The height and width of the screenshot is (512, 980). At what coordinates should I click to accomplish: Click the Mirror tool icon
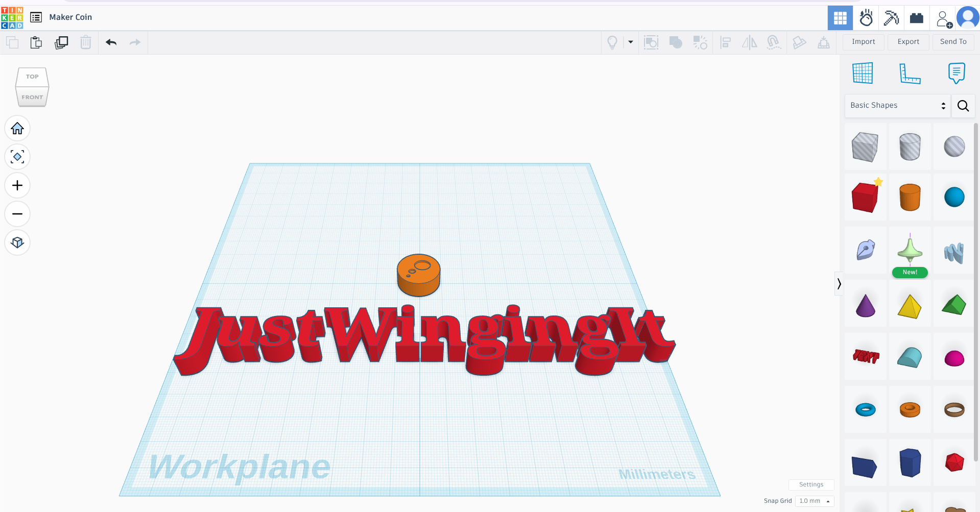749,42
